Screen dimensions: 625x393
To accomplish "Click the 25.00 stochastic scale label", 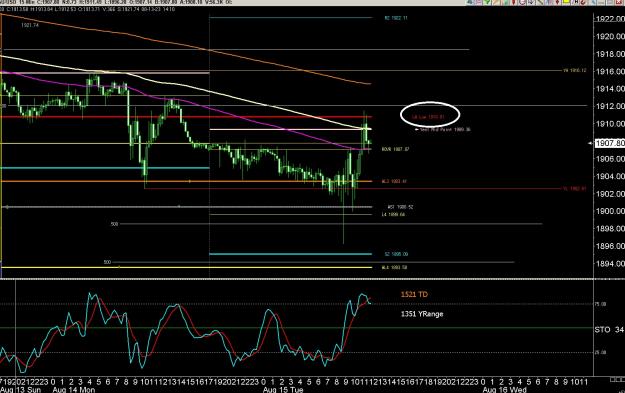I will pyautogui.click(x=601, y=352).
